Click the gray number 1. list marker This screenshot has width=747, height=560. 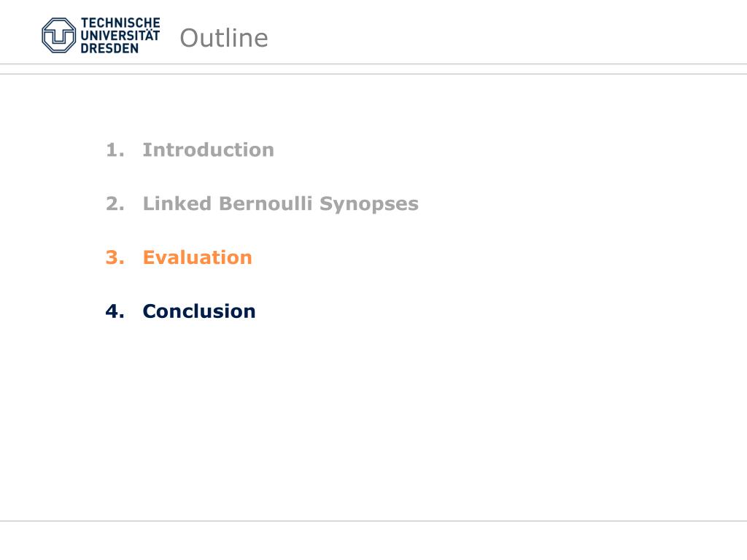tap(115, 150)
